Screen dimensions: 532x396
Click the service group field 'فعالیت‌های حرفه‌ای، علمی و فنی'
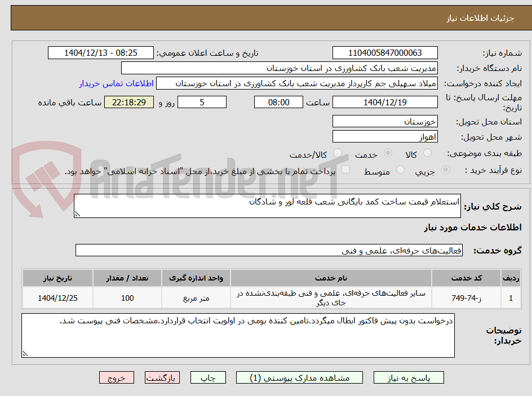point(269,250)
